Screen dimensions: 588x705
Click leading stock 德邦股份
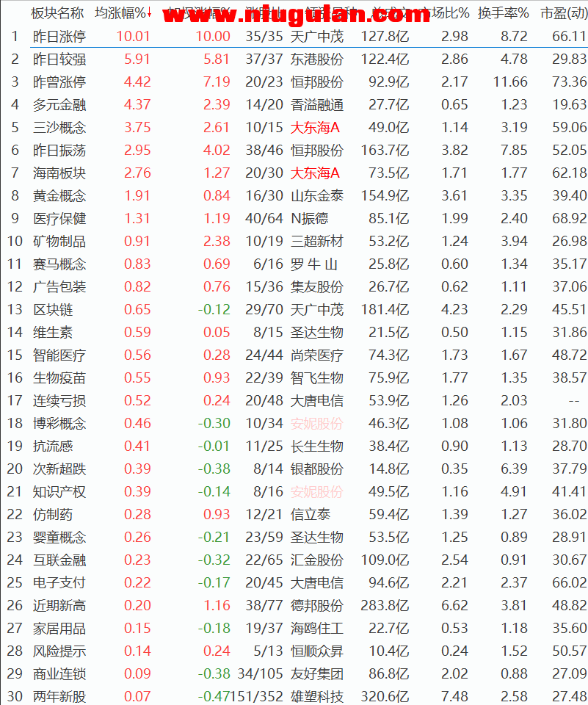317,606
